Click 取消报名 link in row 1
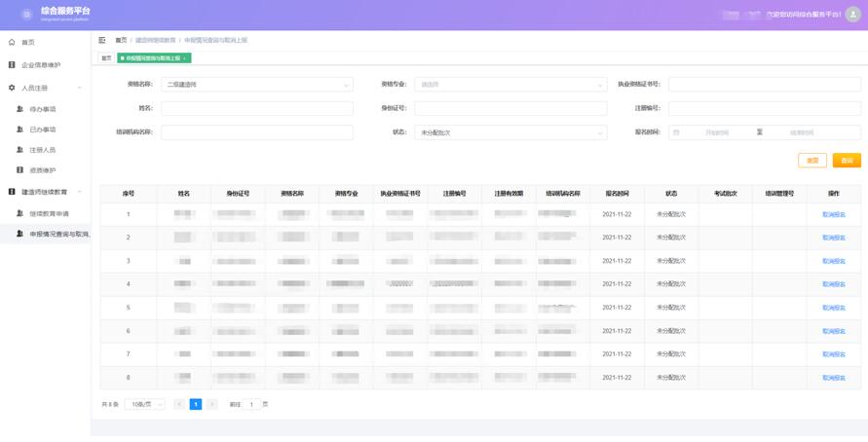The height and width of the screenshot is (442, 868). click(x=833, y=214)
